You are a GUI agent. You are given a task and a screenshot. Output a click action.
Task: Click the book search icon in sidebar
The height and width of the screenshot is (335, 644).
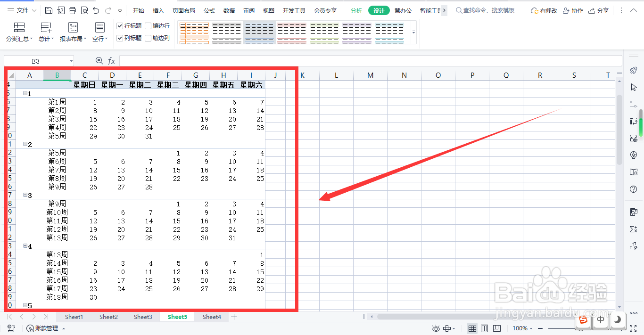pyautogui.click(x=634, y=172)
